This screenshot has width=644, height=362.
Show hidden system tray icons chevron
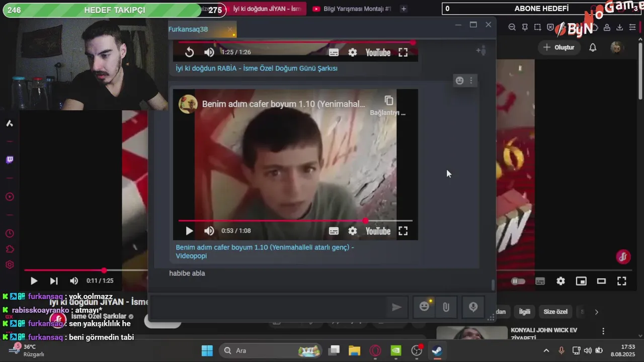546,350
